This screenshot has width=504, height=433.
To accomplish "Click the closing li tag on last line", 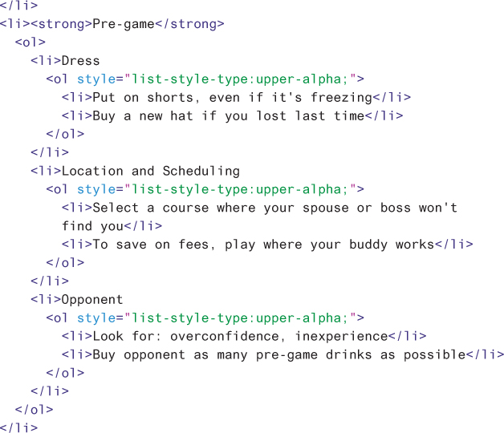I will (x=18, y=427).
